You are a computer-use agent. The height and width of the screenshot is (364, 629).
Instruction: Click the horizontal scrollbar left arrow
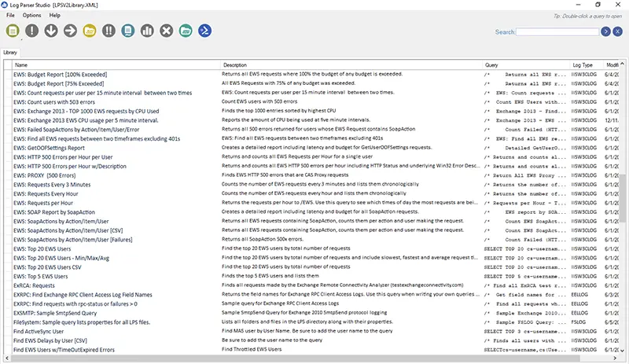point(7,358)
